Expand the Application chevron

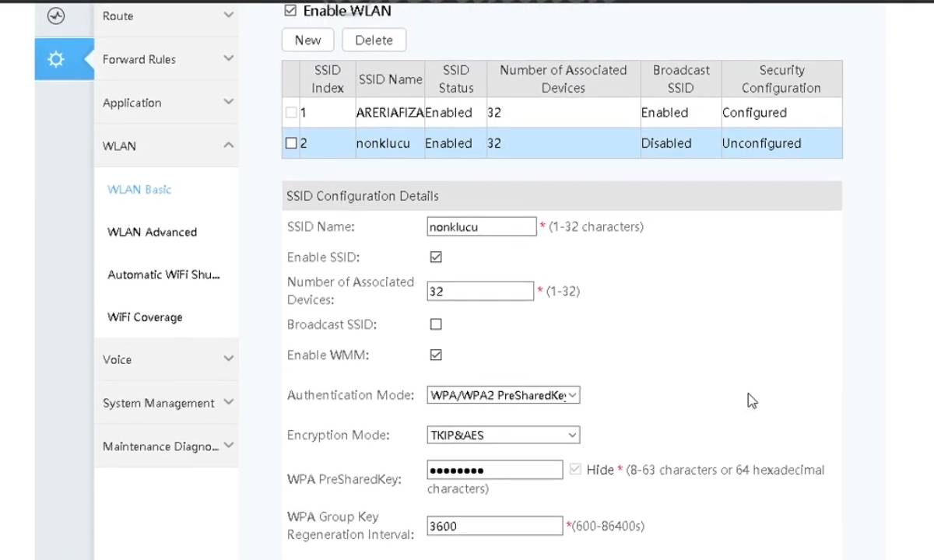228,102
